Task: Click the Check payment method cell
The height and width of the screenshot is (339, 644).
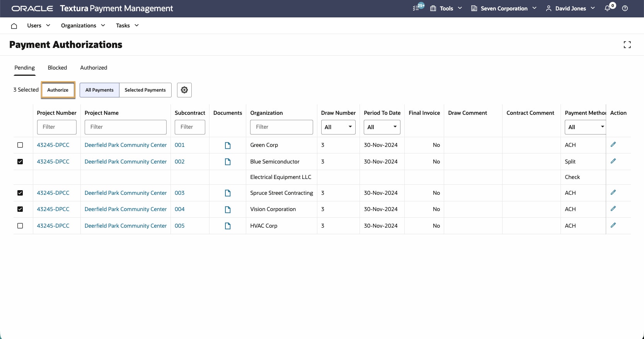Action: (572, 177)
